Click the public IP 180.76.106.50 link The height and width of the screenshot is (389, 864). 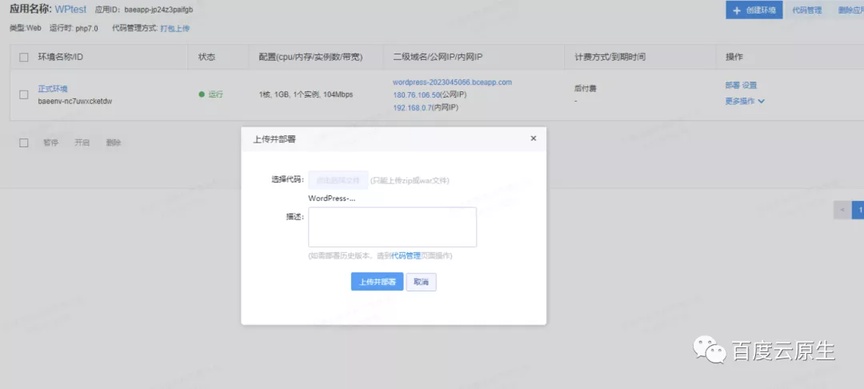coord(417,95)
